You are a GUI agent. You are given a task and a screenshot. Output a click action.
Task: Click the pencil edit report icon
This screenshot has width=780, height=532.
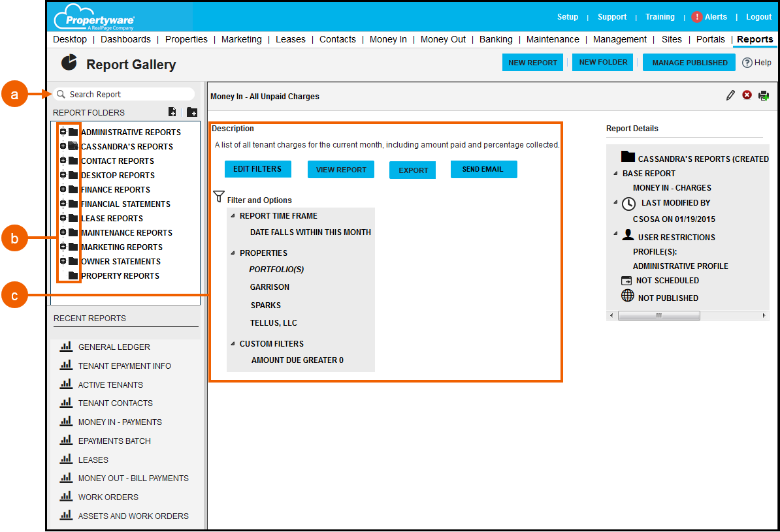click(x=730, y=96)
